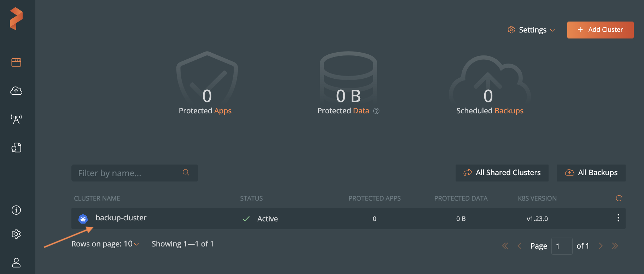Viewport: 644px width, 274px height.
Task: Click the Add Cluster button
Action: (600, 30)
